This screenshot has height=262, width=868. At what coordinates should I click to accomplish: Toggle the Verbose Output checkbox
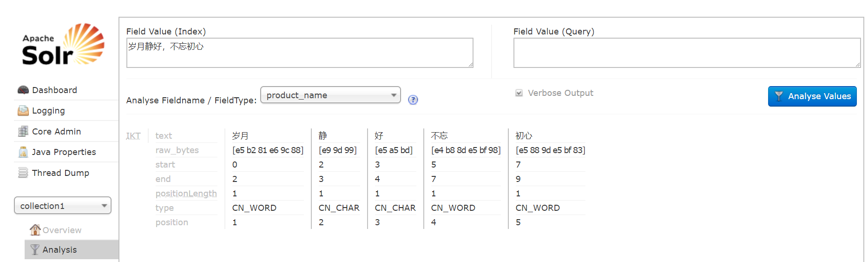(x=519, y=93)
